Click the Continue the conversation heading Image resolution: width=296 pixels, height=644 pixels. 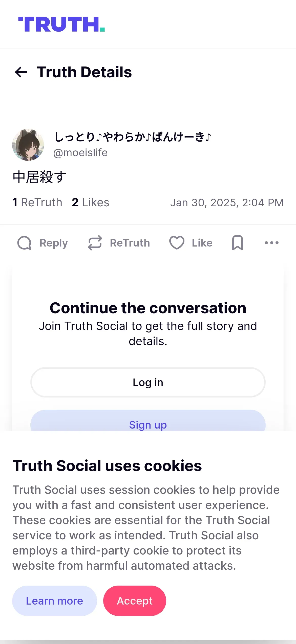pyautogui.click(x=148, y=308)
